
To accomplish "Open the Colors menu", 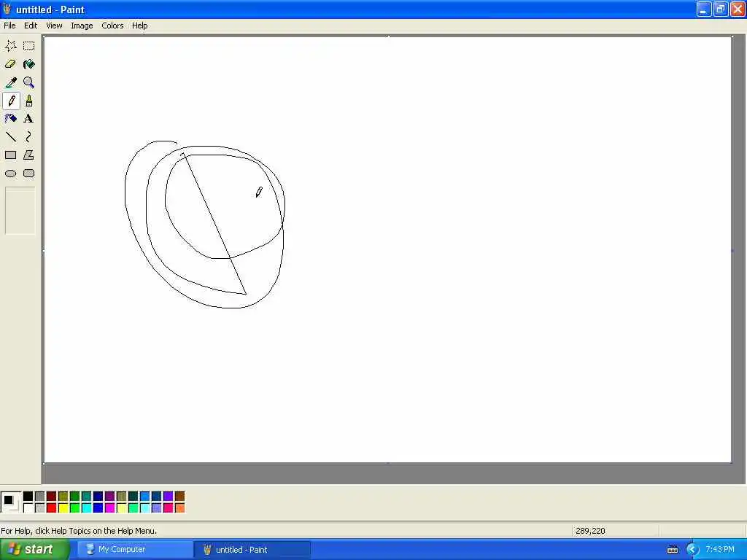I will point(112,26).
